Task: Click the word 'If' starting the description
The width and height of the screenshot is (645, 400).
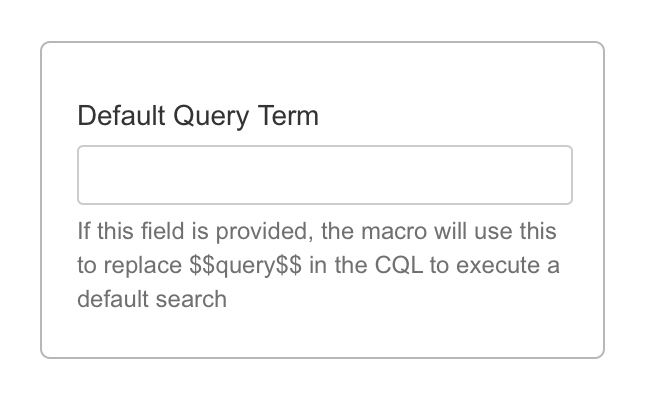Action: click(x=84, y=232)
